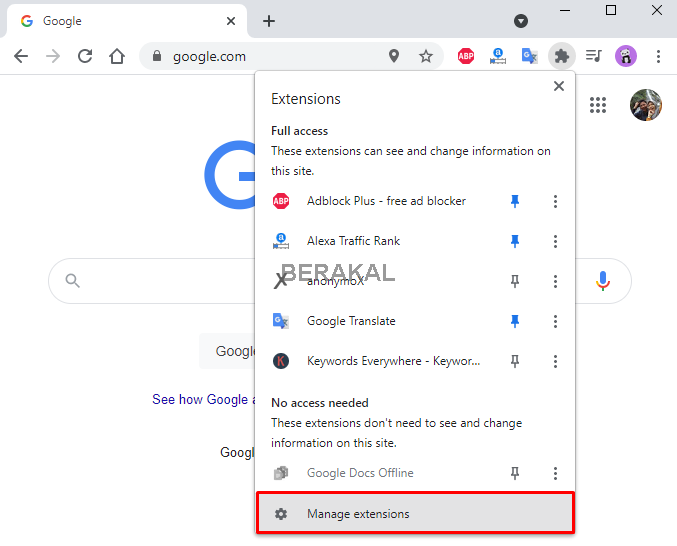View site info via the lock icon
677x546 pixels.
click(157, 56)
